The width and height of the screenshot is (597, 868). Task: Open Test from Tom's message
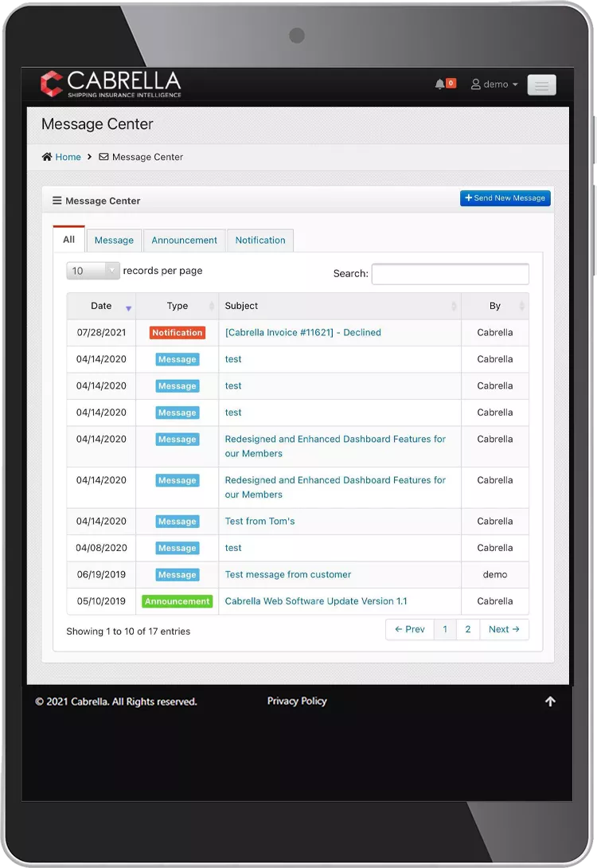tap(259, 522)
